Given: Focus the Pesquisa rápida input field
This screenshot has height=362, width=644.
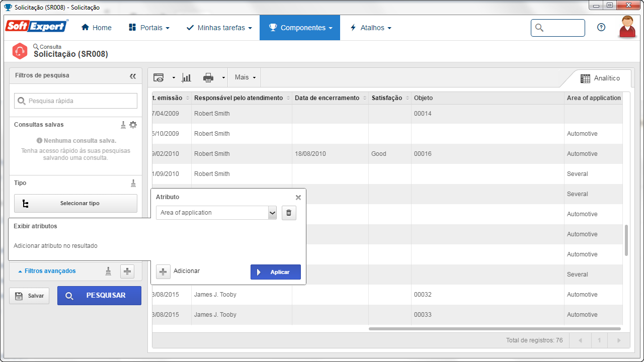Looking at the screenshot, I should point(75,101).
